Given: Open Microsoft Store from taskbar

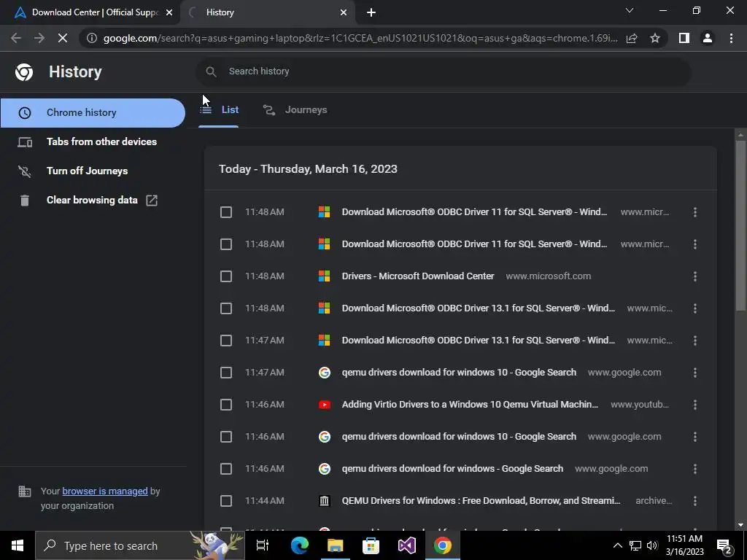Looking at the screenshot, I should click(x=371, y=545).
